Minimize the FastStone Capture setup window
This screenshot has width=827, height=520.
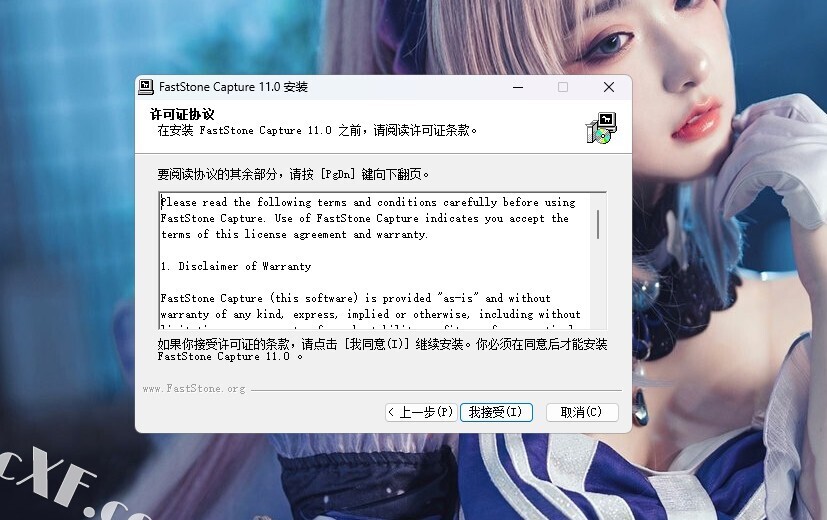[x=518, y=87]
